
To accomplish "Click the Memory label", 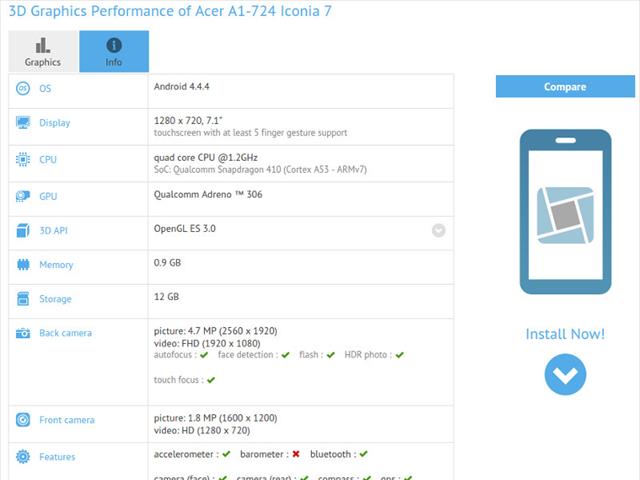I will pos(56,265).
